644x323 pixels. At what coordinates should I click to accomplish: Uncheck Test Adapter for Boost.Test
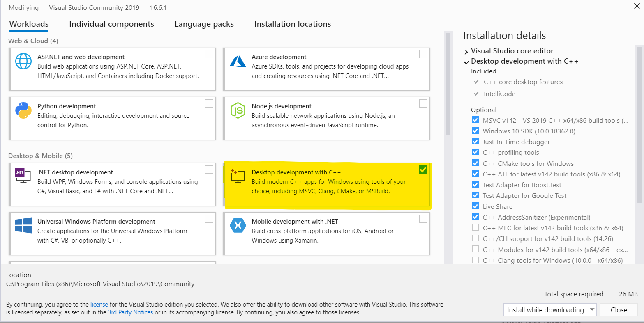tap(475, 184)
